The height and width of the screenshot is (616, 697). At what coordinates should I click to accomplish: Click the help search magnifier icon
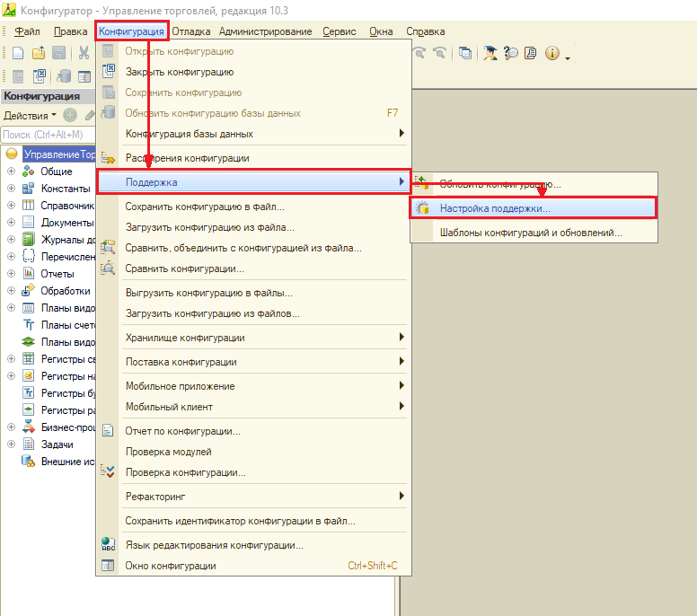511,53
